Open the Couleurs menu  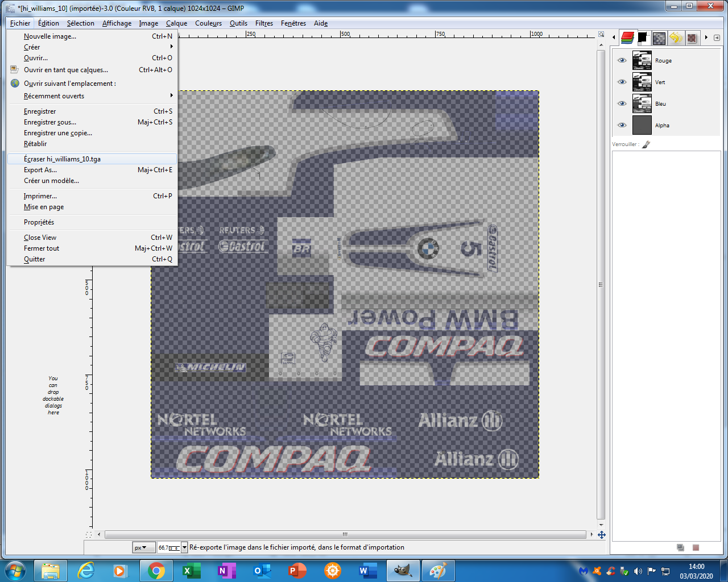click(208, 23)
